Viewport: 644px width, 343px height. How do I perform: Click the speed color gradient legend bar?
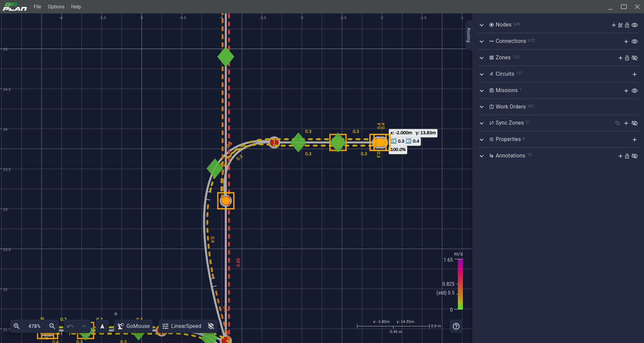point(460,284)
